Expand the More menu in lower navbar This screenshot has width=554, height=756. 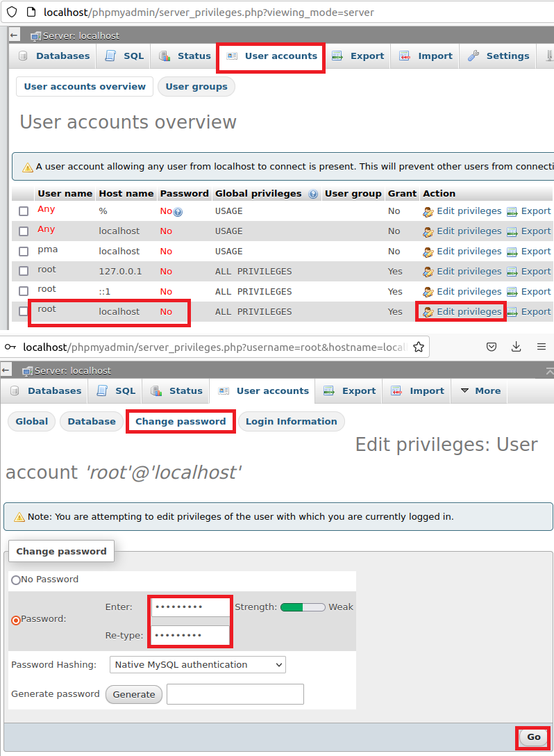click(480, 391)
